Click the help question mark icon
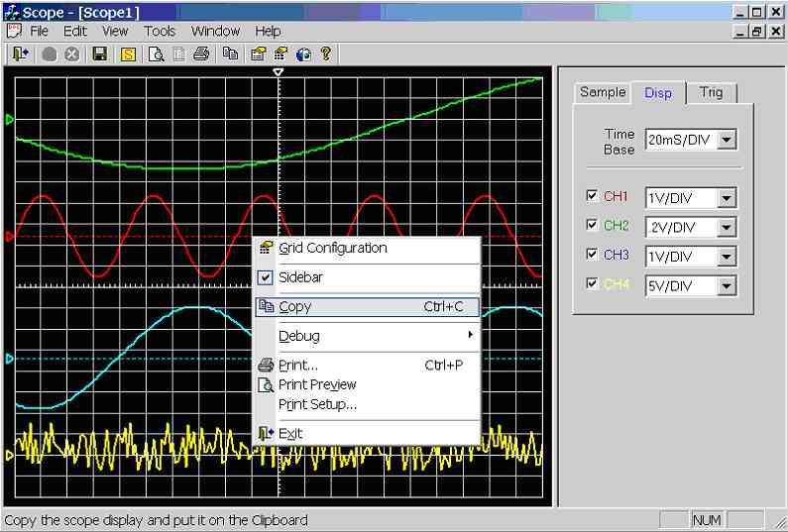 [x=325, y=53]
